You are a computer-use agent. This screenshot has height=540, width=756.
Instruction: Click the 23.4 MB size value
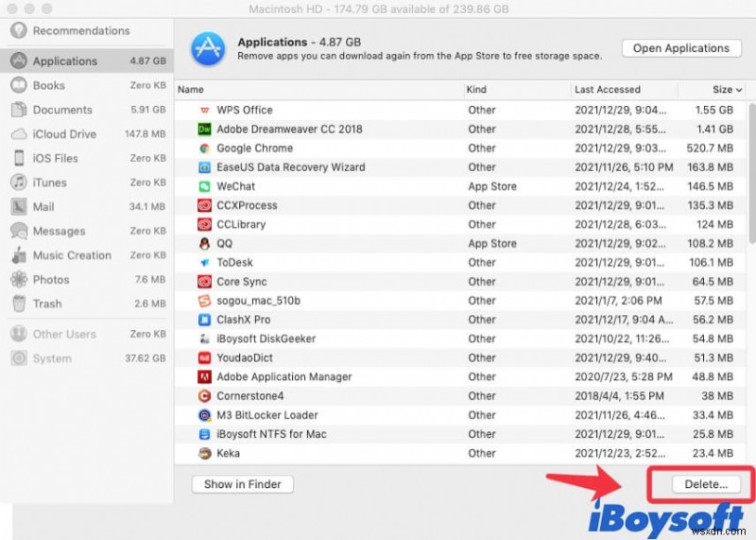click(x=713, y=453)
